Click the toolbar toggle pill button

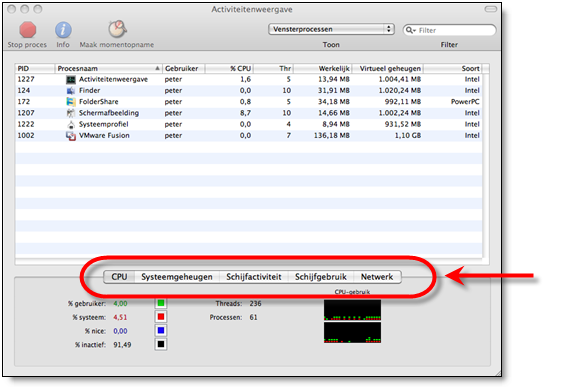pyautogui.click(x=491, y=9)
